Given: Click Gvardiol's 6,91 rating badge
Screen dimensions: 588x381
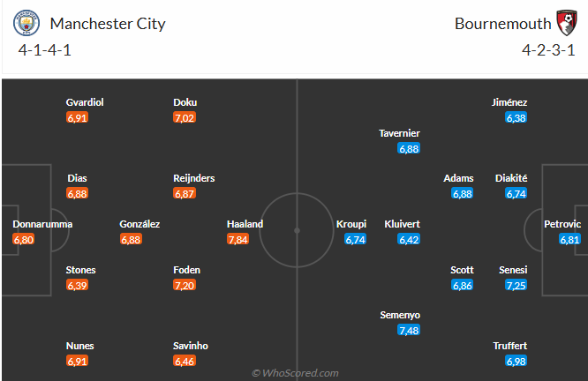Looking at the screenshot, I should (x=78, y=117).
